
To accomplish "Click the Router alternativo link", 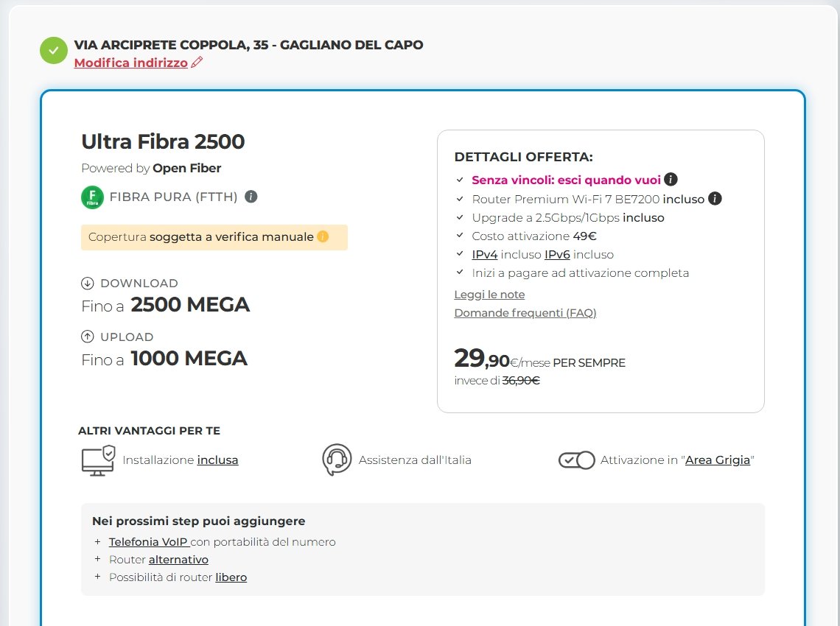I will pos(178,560).
